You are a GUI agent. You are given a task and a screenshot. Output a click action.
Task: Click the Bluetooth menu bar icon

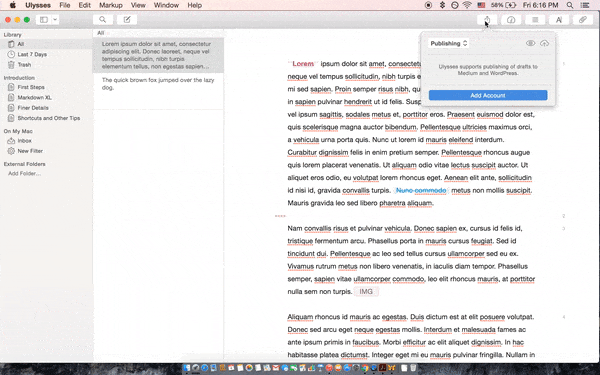(442, 5)
